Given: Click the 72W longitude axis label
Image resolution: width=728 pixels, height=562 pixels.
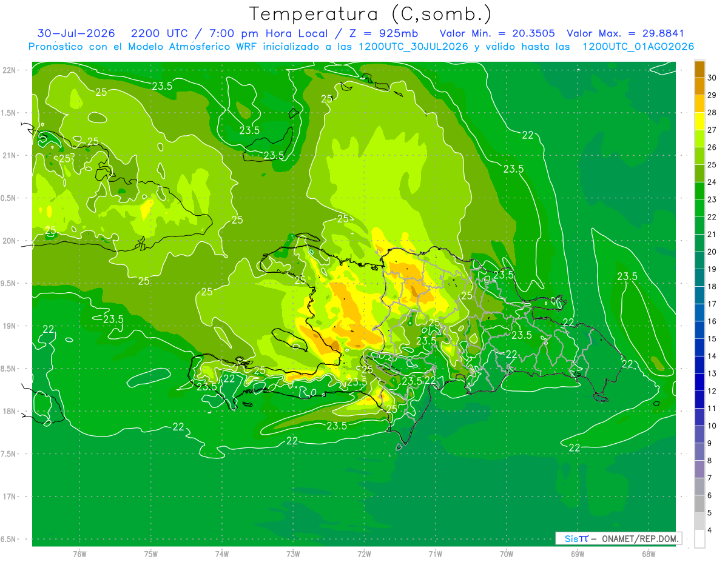Looking at the screenshot, I should coord(364,554).
